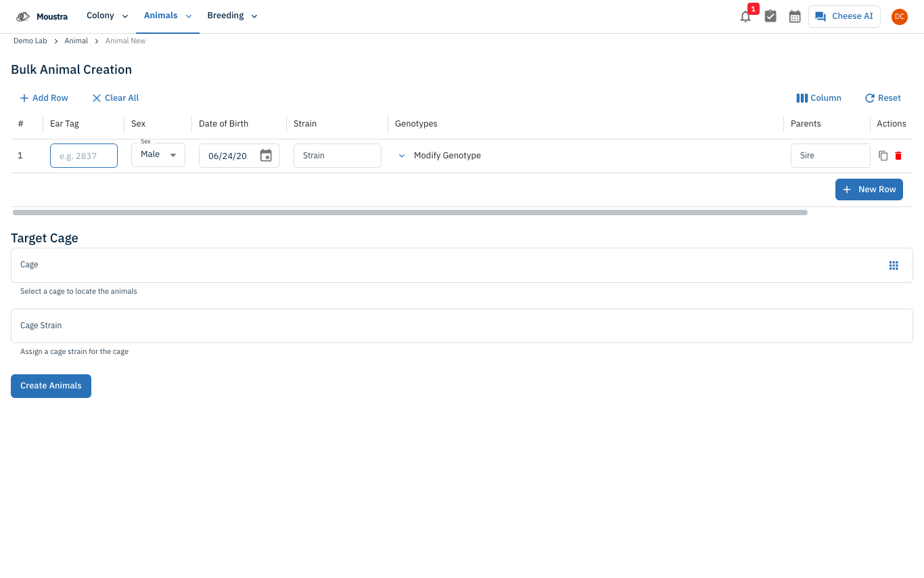Viewport: 924px width, 578px height.
Task: Open cage grid selector icon
Action: click(x=894, y=265)
